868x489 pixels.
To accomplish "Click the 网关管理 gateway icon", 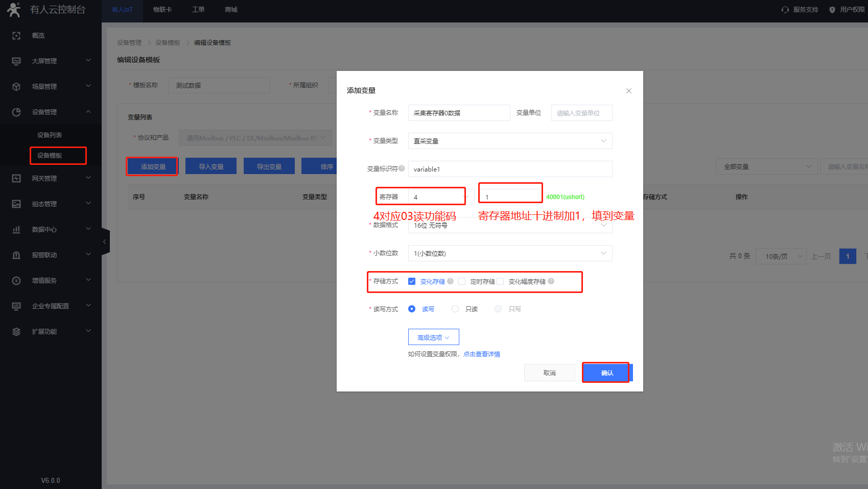I will coord(16,179).
